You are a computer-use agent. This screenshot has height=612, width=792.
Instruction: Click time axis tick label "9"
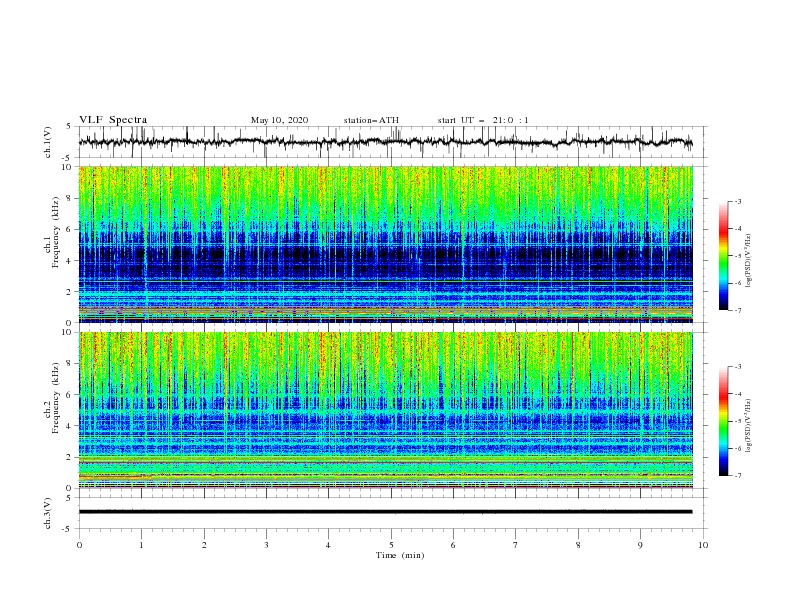[640, 545]
